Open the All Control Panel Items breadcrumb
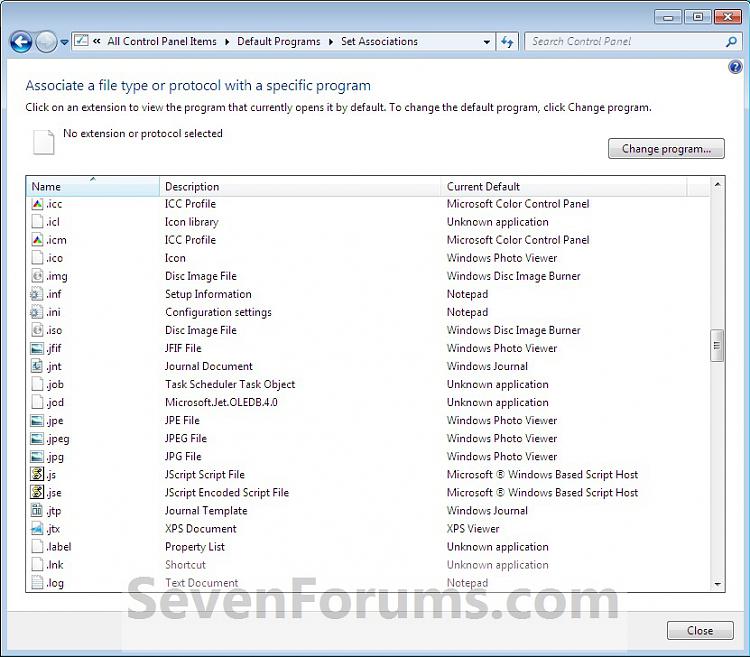Image resolution: width=750 pixels, height=657 pixels. pos(162,42)
